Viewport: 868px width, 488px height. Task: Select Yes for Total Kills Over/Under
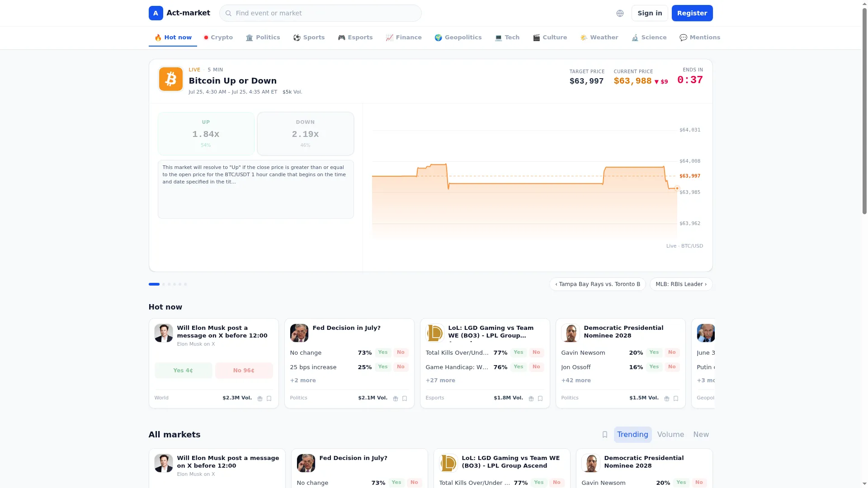pos(519,352)
